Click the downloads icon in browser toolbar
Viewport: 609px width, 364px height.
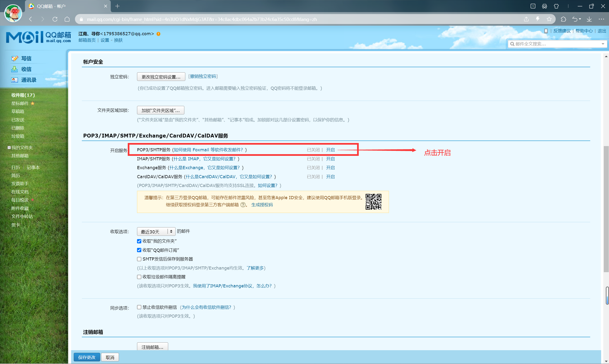(589, 19)
